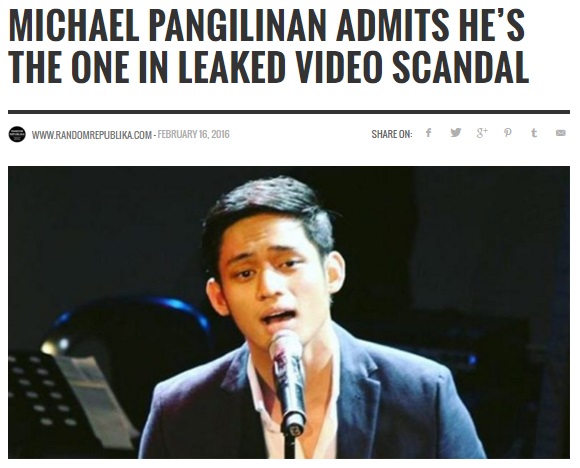Click the Twitter bird share icon

tap(455, 133)
